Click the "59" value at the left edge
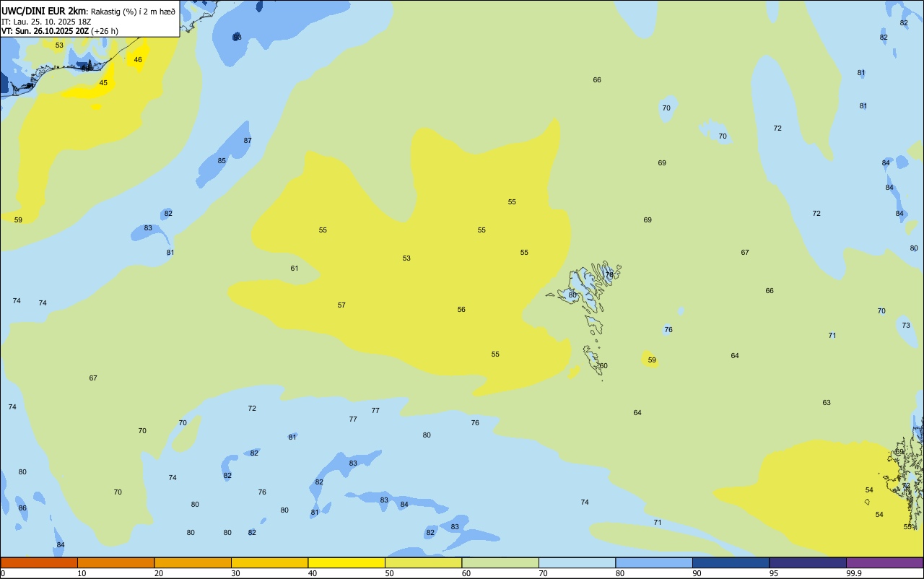The image size is (924, 579). tap(18, 220)
